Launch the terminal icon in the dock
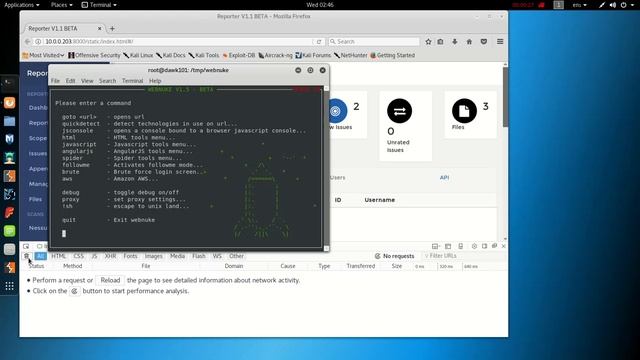This screenshot has height=360, width=640. pos(9,84)
